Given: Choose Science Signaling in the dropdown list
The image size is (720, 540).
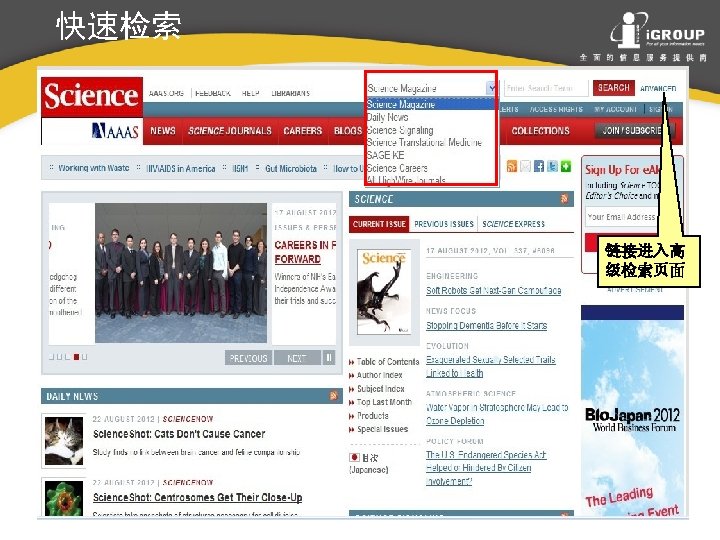Looking at the screenshot, I should pos(400,130).
